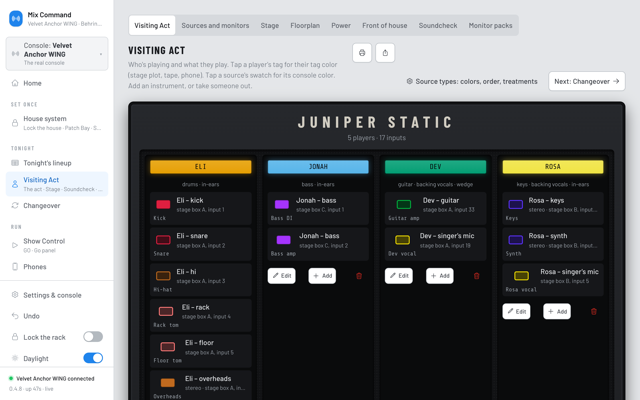Switch to the Soundcheck tab

coord(438,25)
